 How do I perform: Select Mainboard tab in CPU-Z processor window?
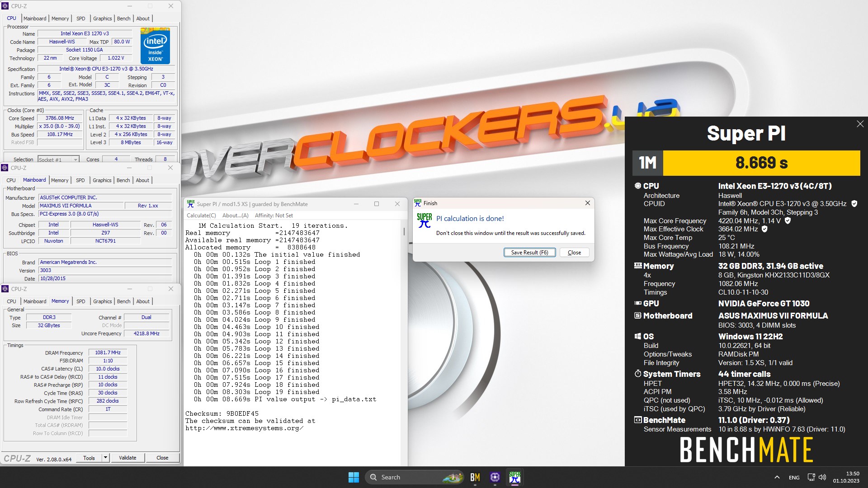[35, 19]
